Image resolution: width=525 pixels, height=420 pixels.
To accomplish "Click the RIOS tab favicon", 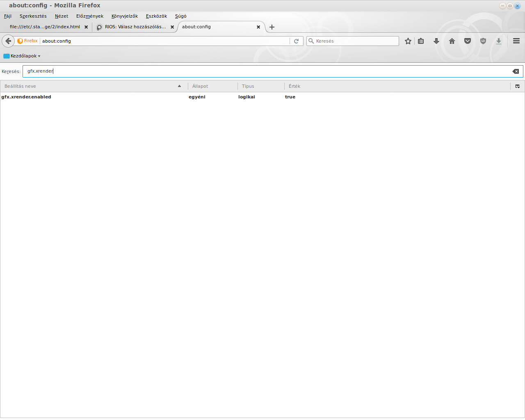I will [99, 27].
